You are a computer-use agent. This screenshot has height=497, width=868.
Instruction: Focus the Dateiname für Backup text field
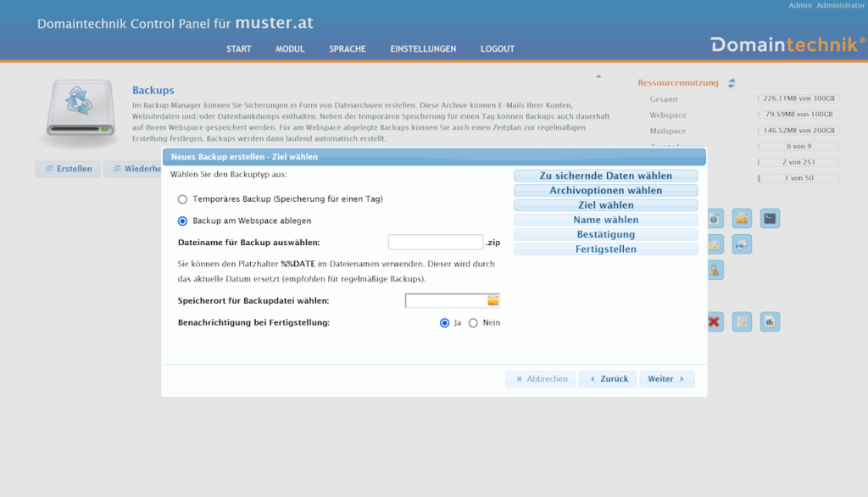click(435, 243)
